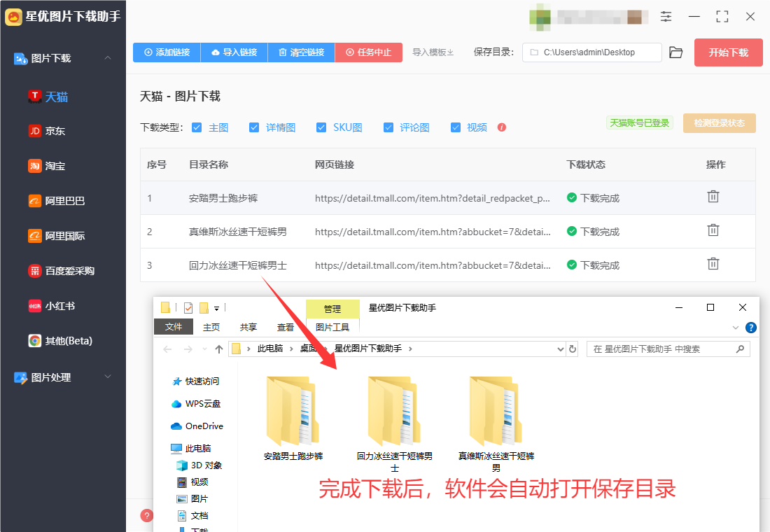Go up one folder level in Explorer
The height and width of the screenshot is (532, 770).
point(219,349)
